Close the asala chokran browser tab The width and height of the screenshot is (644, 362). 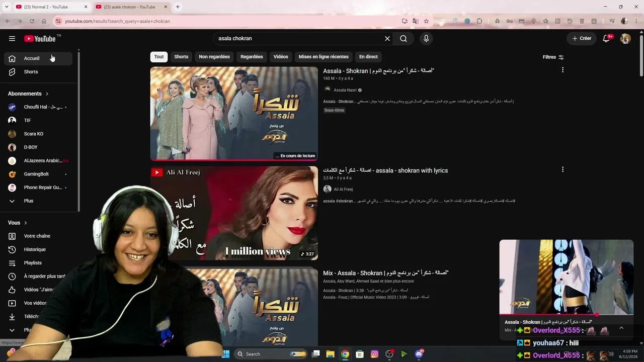point(165,7)
